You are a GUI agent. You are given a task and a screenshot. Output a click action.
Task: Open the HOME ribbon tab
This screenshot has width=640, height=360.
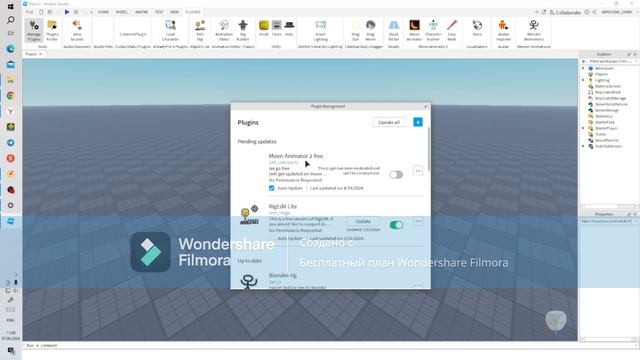click(x=103, y=12)
